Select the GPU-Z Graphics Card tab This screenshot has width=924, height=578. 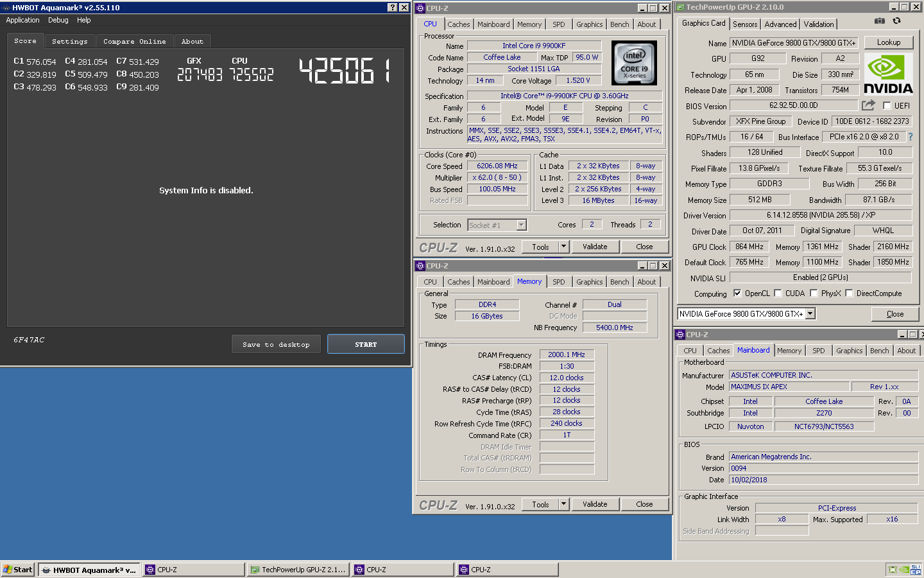(x=704, y=23)
